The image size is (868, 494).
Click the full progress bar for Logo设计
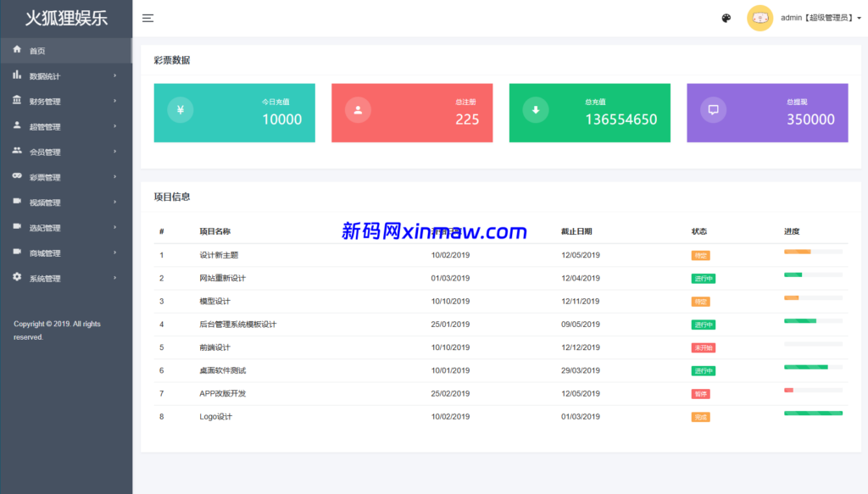click(813, 414)
